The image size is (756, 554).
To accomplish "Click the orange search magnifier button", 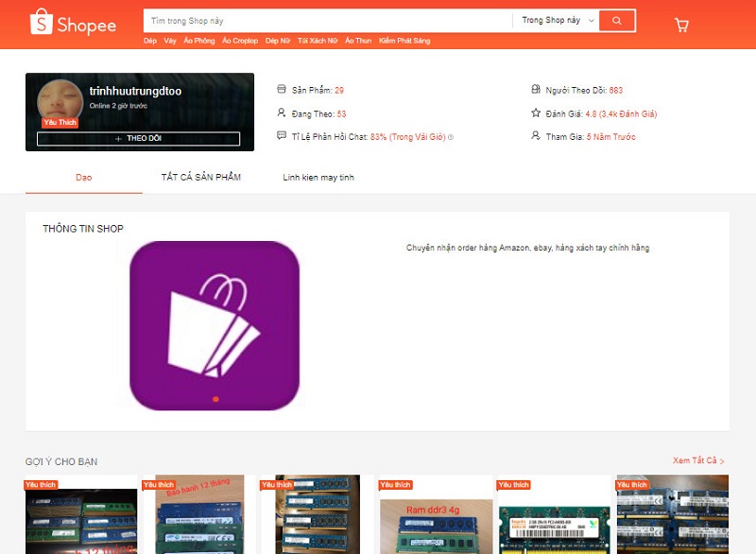I will click(x=617, y=20).
